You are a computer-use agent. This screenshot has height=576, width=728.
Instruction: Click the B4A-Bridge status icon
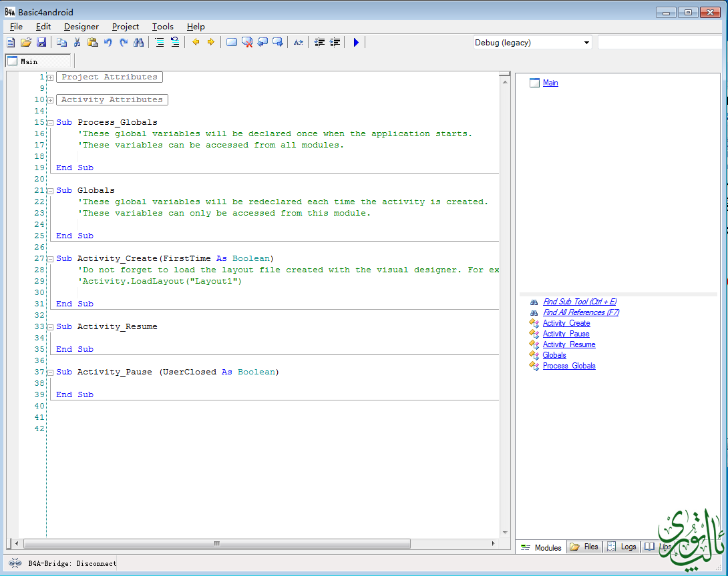click(x=15, y=563)
